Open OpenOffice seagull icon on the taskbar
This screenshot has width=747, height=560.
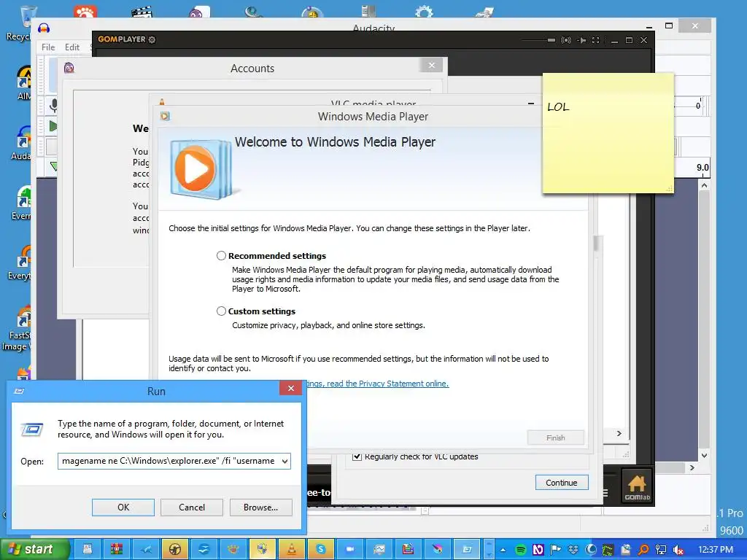(204, 550)
